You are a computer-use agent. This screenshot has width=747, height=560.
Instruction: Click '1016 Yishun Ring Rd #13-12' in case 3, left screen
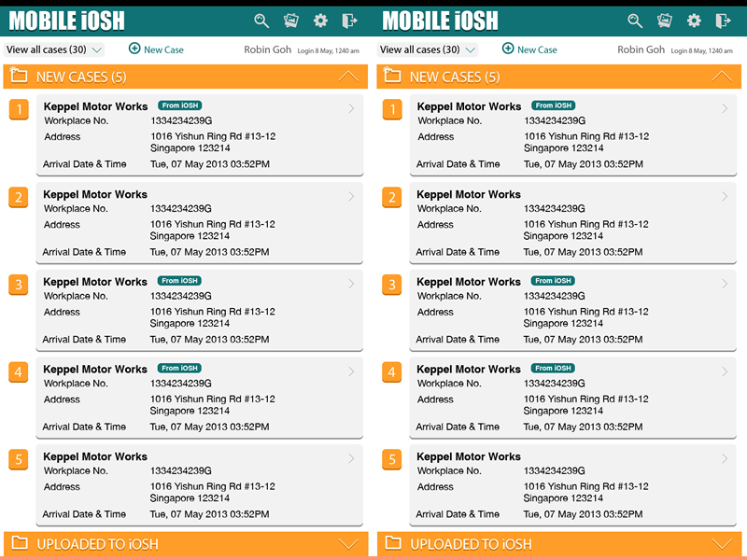tap(213, 312)
